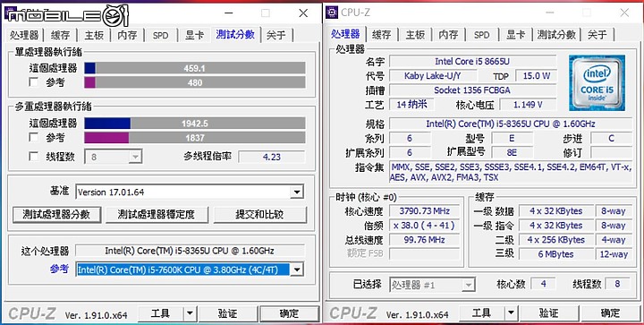Click 验证 button in right window
This screenshot has width=644, height=325.
click(548, 313)
